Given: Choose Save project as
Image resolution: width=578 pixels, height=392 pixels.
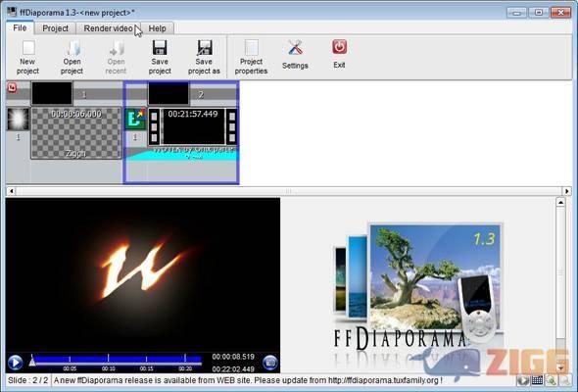Looking at the screenshot, I should pos(204,57).
